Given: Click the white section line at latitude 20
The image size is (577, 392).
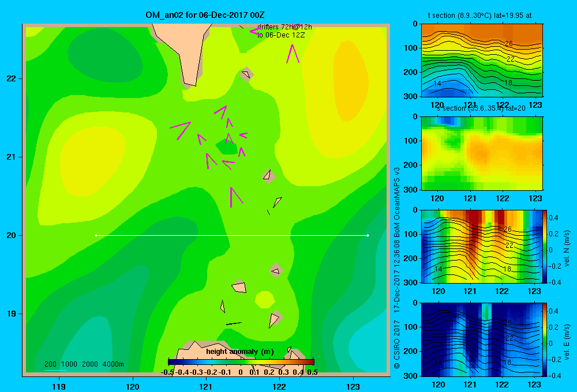Looking at the screenshot, I should pos(232,235).
